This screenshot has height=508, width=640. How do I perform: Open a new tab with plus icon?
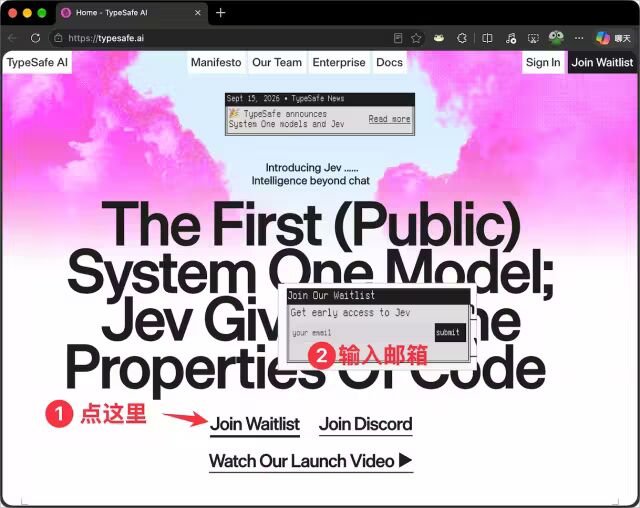pos(220,13)
